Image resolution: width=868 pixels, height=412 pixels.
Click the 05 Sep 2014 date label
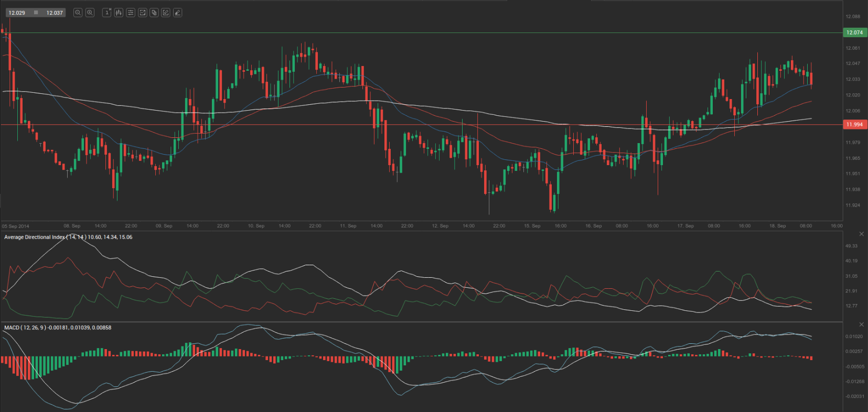pos(16,226)
